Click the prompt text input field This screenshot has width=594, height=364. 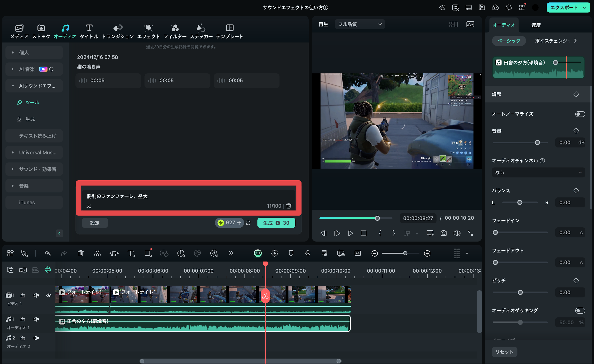189,200
